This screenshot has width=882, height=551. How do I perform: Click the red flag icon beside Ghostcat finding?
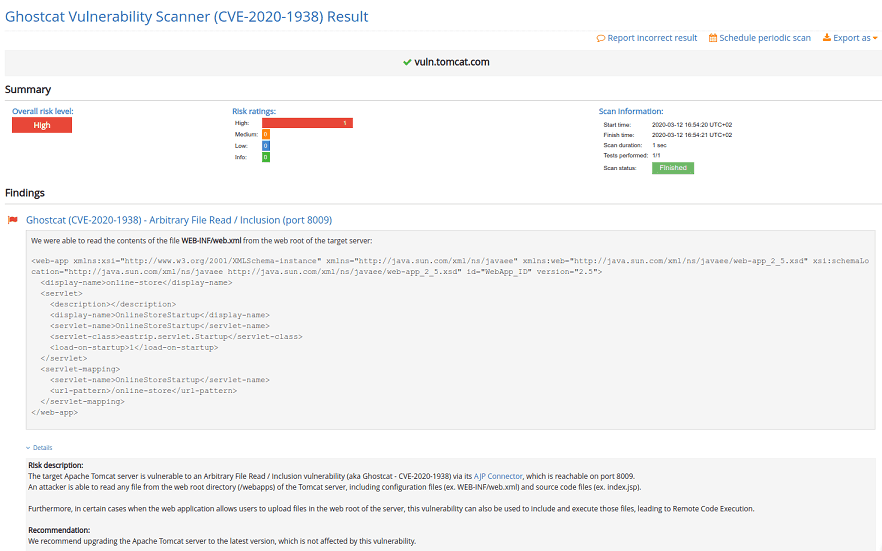(x=13, y=220)
